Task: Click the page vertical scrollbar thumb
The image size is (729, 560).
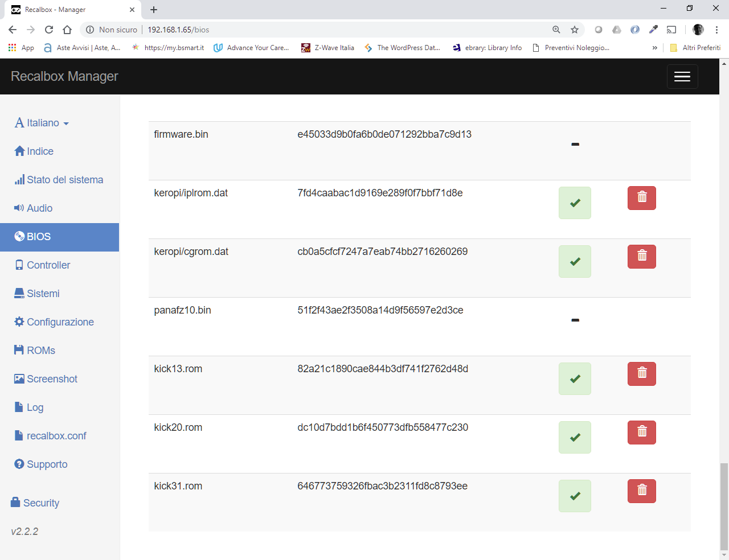Action: click(724, 507)
